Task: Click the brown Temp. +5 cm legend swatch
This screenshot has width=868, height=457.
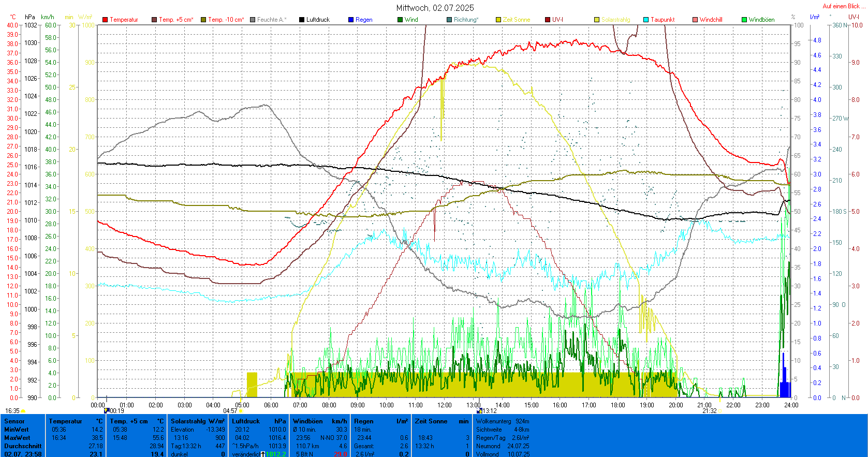Action: click(x=154, y=20)
